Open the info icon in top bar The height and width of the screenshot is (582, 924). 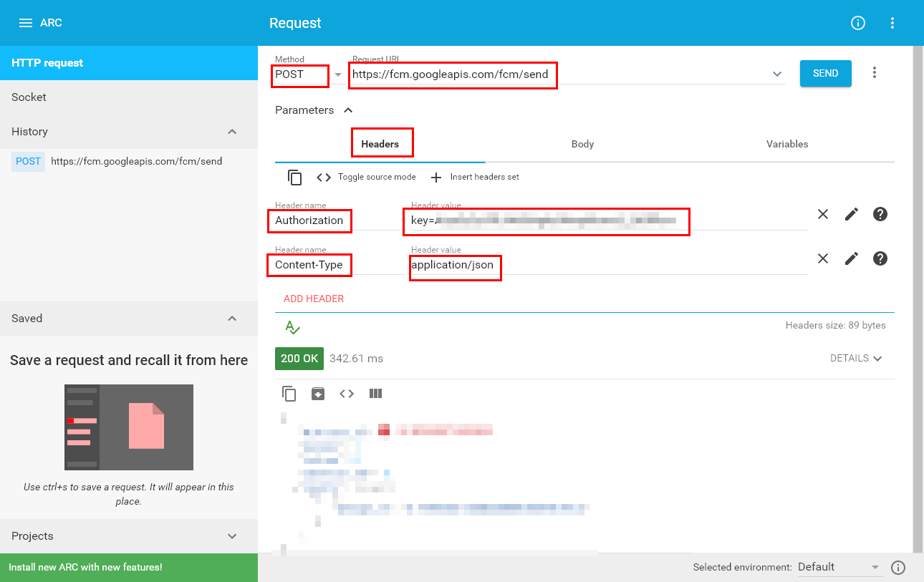(x=858, y=23)
